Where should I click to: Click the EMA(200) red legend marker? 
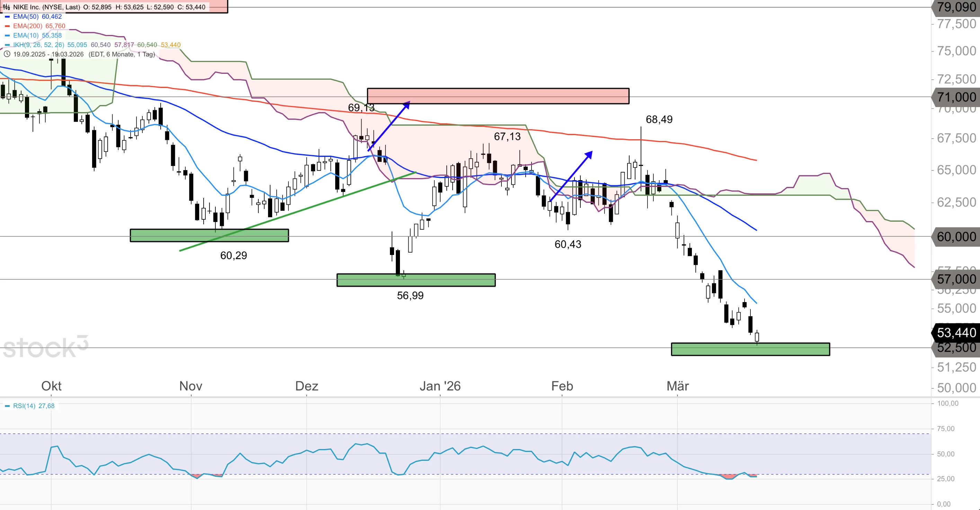coord(7,26)
